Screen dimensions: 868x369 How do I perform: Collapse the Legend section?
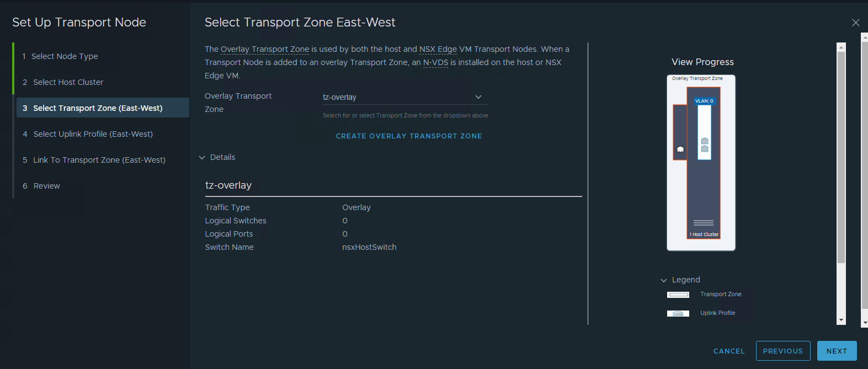[x=664, y=280]
